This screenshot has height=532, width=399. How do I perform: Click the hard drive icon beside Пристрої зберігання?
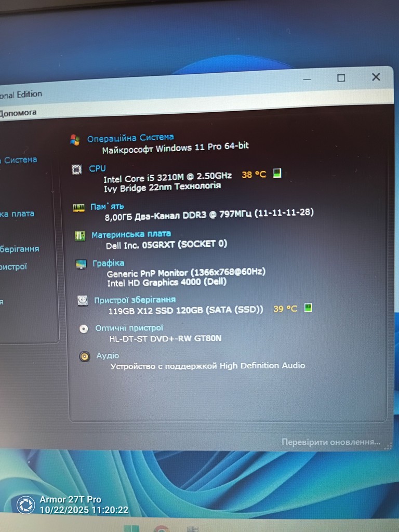(x=83, y=301)
